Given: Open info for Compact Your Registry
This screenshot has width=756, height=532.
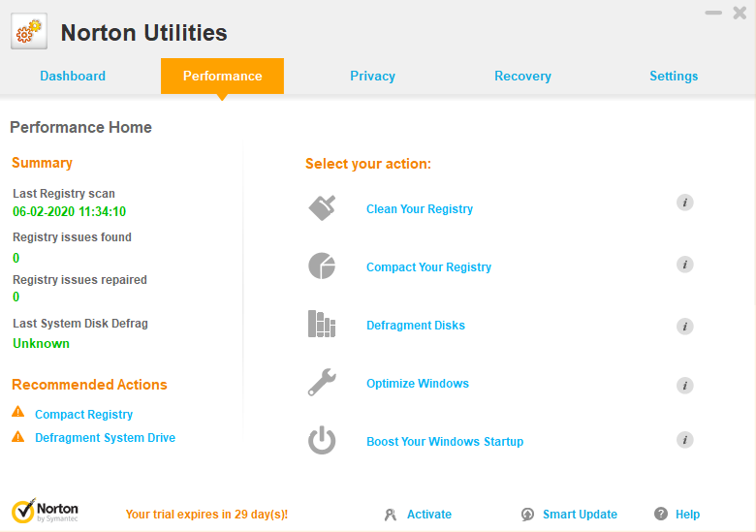Looking at the screenshot, I should pyautogui.click(x=684, y=265).
